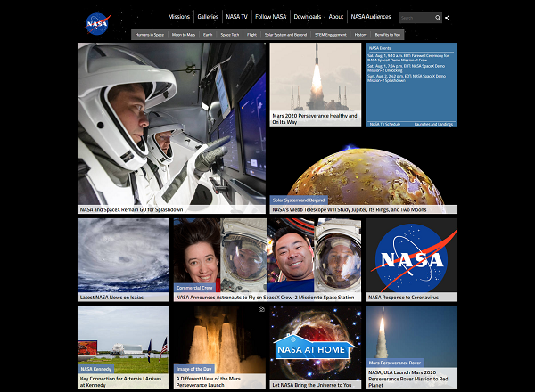The image size is (535, 392).
Task: Open the astronauts in SpaceX capsule photo
Action: (171, 124)
